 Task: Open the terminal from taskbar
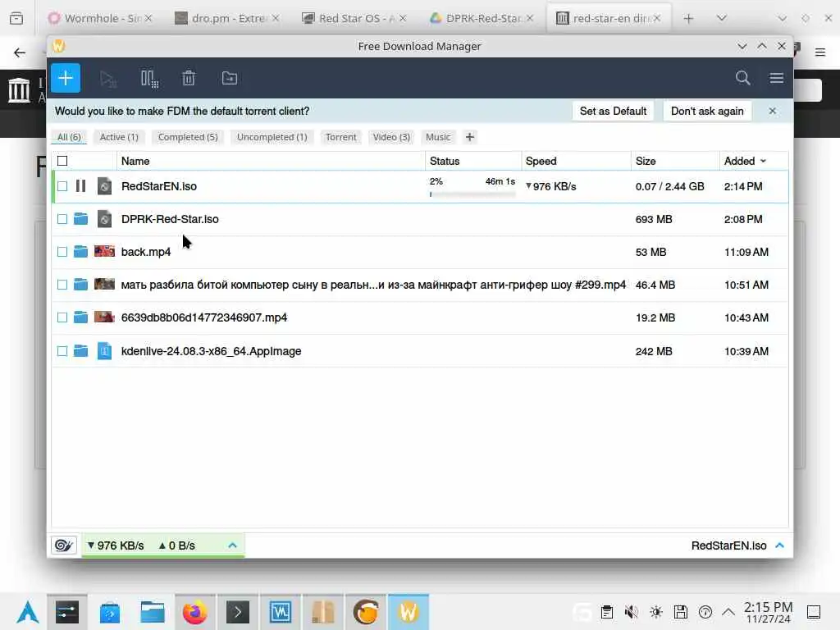tap(238, 612)
